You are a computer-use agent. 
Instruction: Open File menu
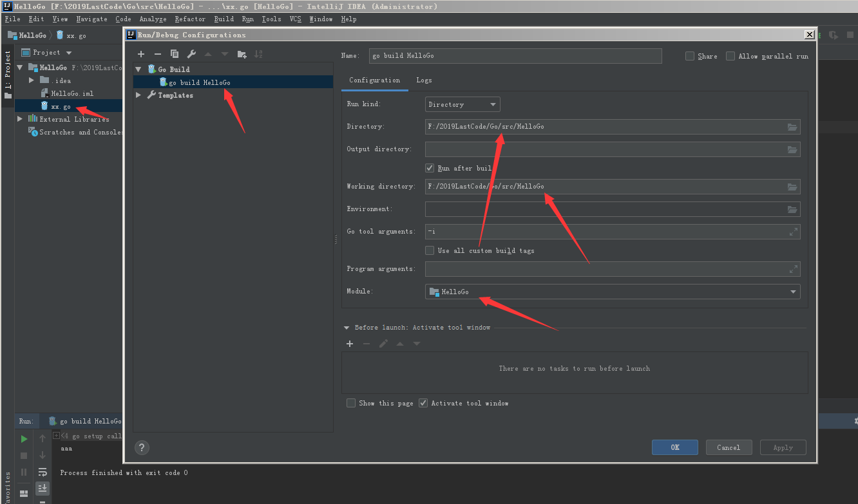pyautogui.click(x=12, y=19)
